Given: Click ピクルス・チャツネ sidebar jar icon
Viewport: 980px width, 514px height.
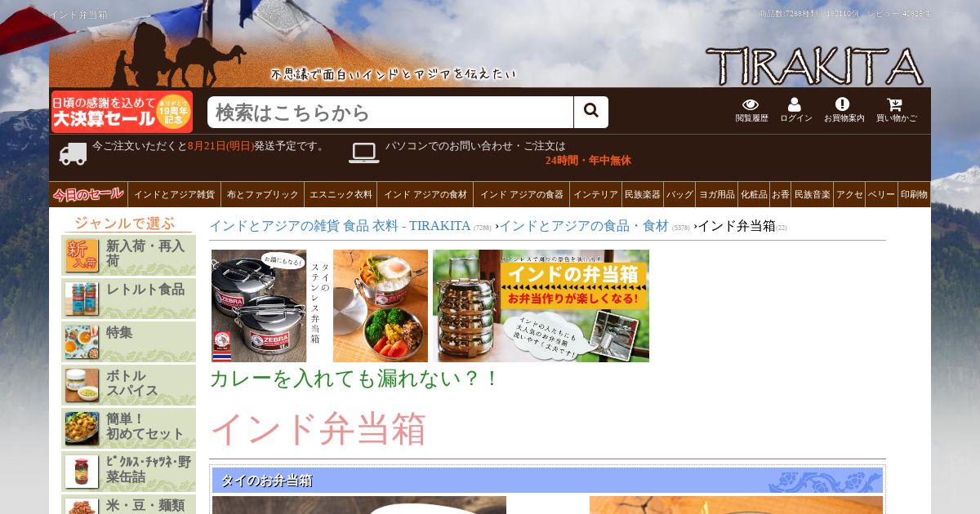Looking at the screenshot, I should (x=82, y=472).
